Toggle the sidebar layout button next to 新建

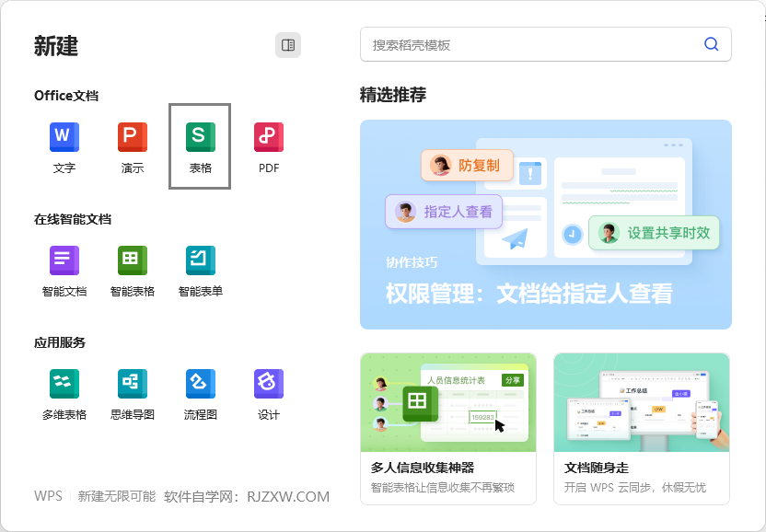coord(288,45)
